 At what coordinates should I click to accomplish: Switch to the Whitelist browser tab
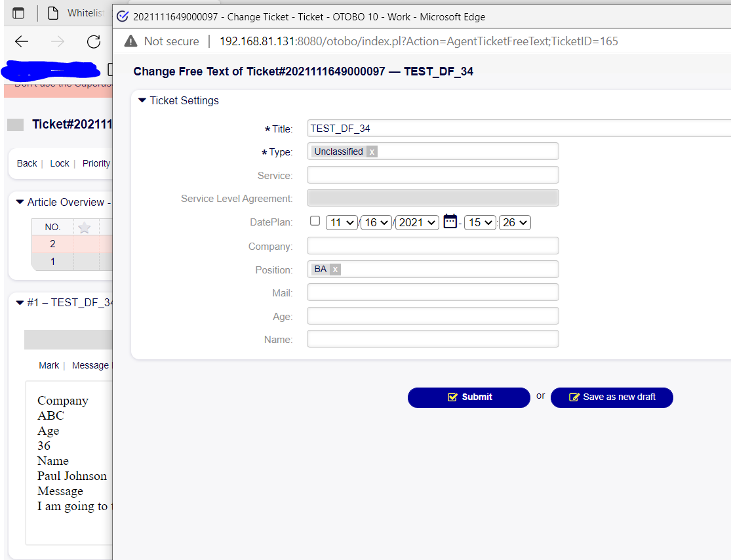tap(84, 12)
